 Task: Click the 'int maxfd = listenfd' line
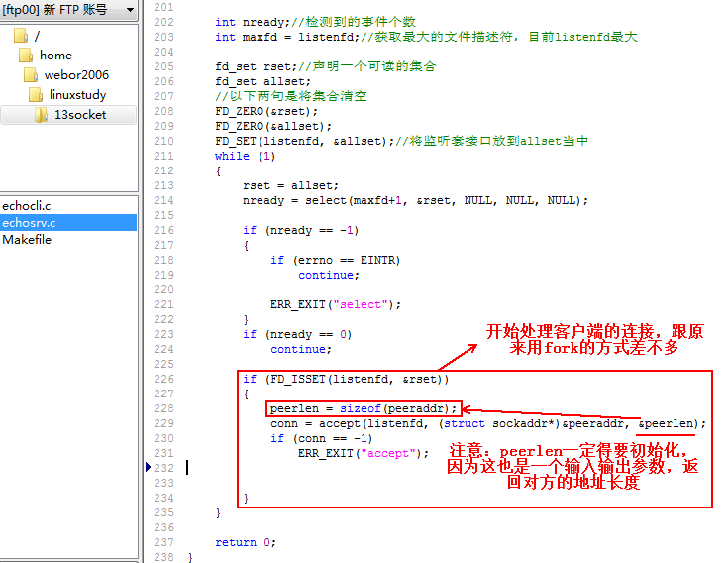(x=426, y=37)
